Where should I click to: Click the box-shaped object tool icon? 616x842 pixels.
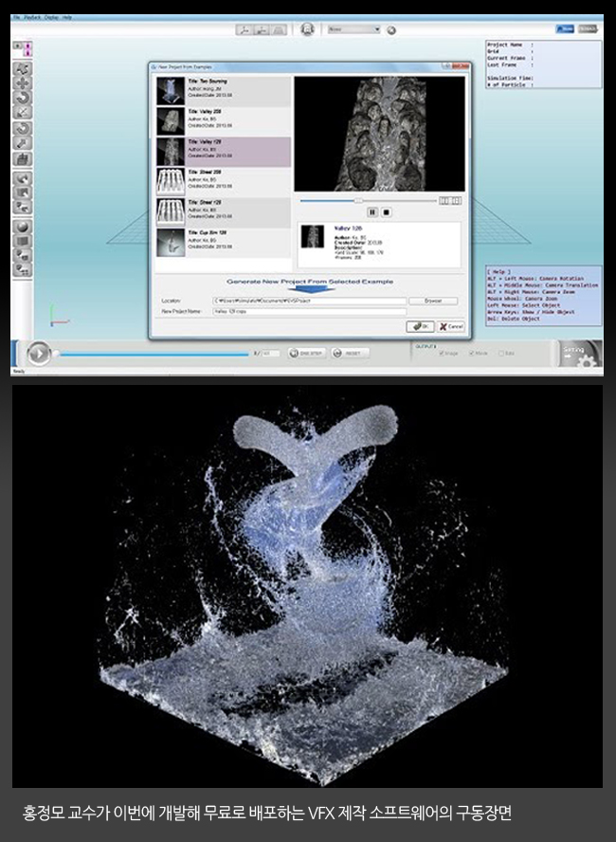(23, 159)
